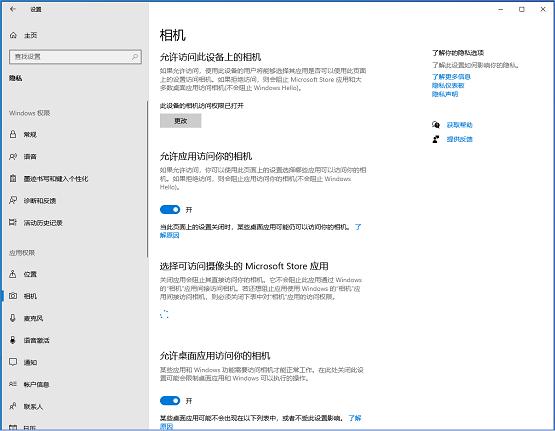Click the search magnifier icon
The height and width of the screenshot is (431, 555).
tap(135, 57)
